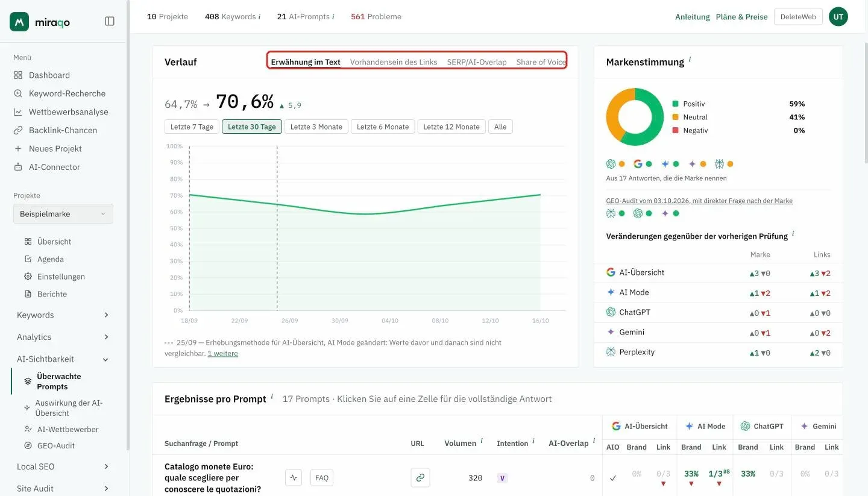Select the Alle time range
Viewport: 868px width, 496px height.
tap(500, 127)
